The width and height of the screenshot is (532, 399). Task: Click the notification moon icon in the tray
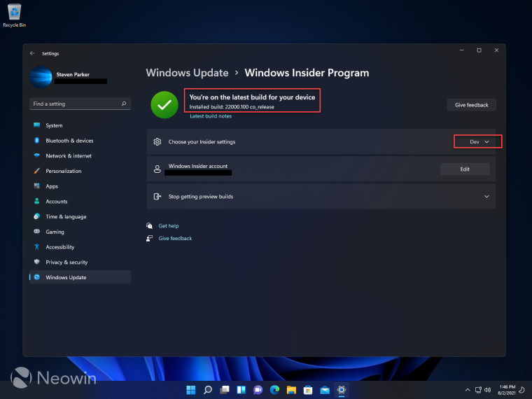[x=522, y=390]
